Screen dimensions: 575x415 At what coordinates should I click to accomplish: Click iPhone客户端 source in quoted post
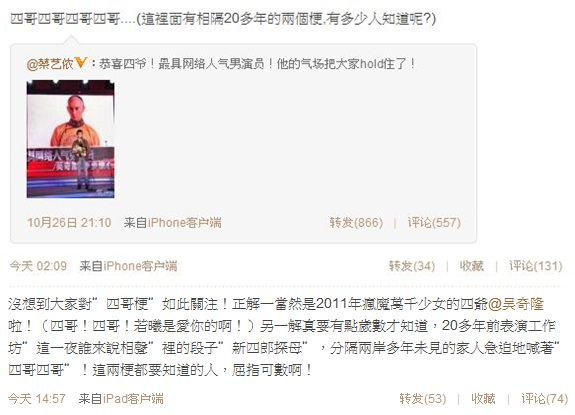(184, 222)
